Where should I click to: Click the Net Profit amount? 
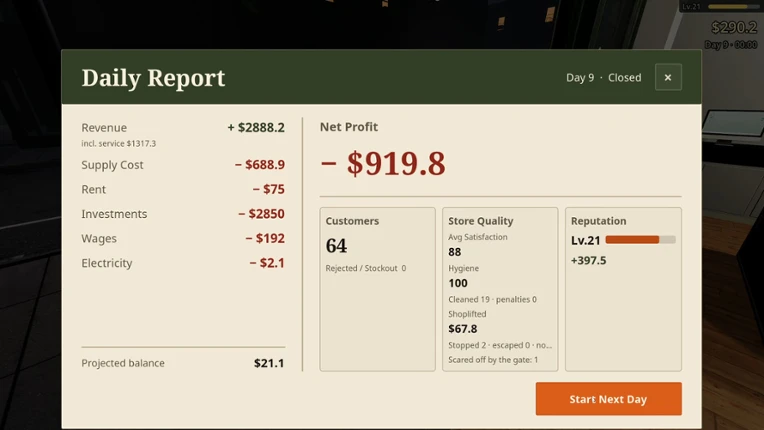(x=382, y=163)
